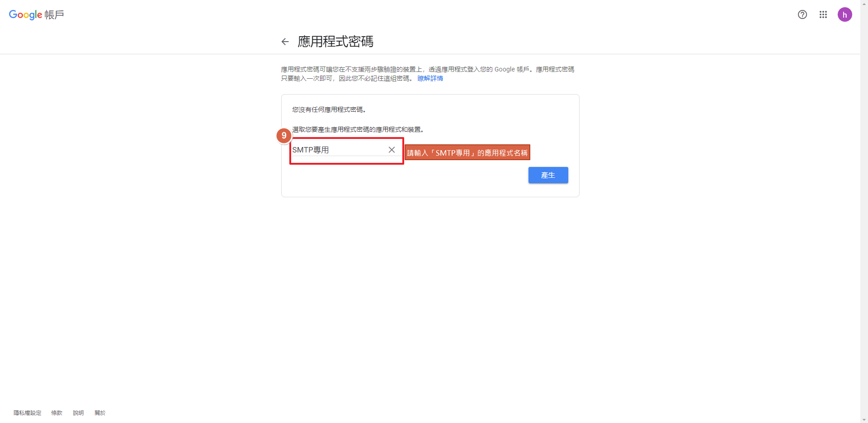Open the 條款 terms footer link
This screenshot has width=868, height=423.
(57, 413)
